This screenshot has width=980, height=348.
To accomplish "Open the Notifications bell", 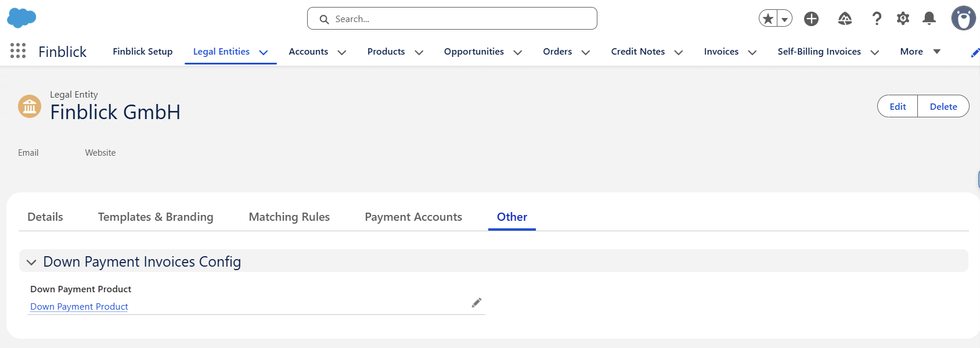I will pyautogui.click(x=929, y=19).
